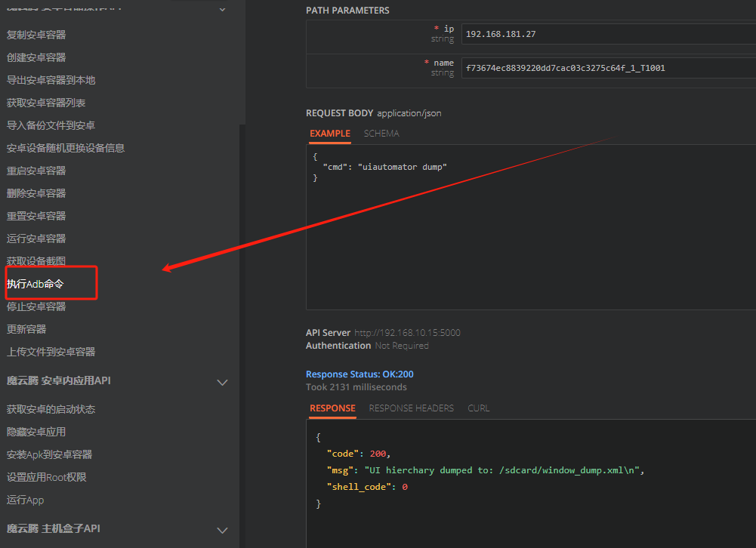Collapse the top sidebar section chevron
Image resolution: width=756 pixels, height=548 pixels.
(222, 9)
